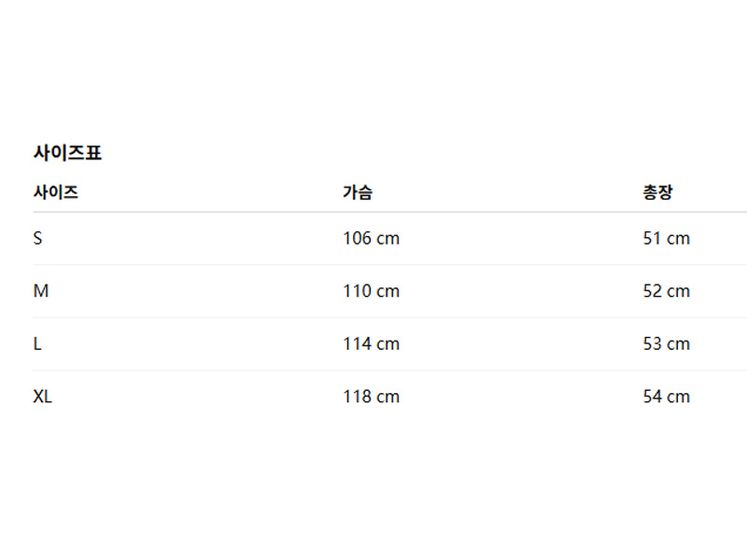
Task: Click the 52 cm length value
Action: (x=667, y=291)
